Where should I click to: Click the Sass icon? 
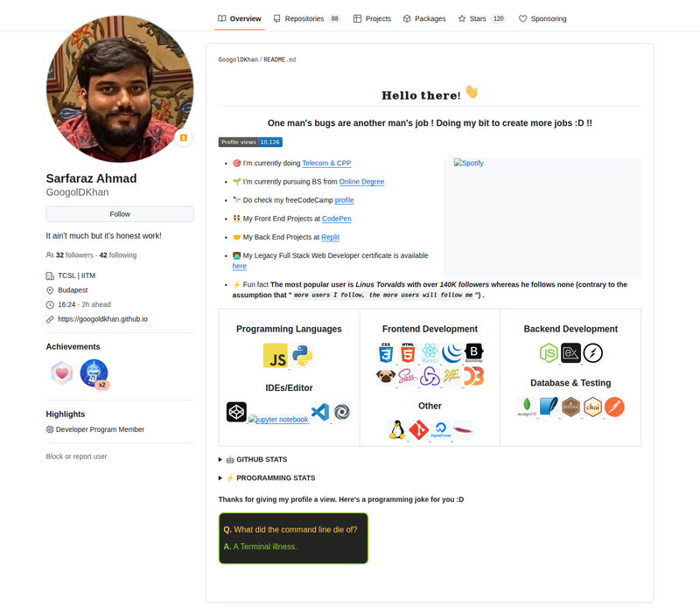coord(408,376)
